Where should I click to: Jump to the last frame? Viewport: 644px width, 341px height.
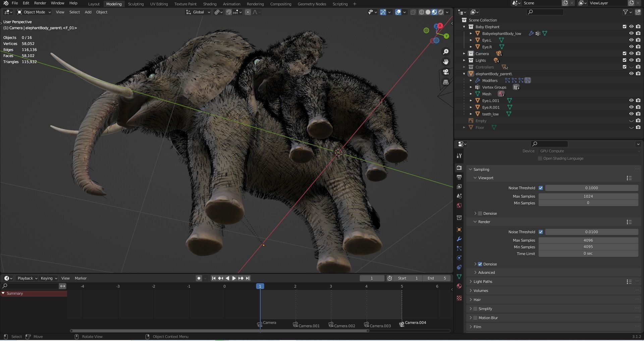pos(248,278)
